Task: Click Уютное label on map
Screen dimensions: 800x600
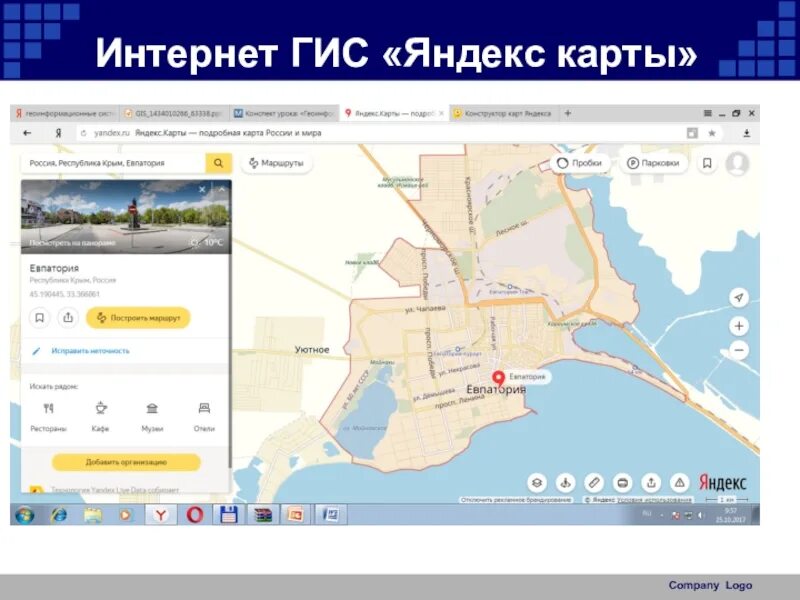Action: (312, 349)
